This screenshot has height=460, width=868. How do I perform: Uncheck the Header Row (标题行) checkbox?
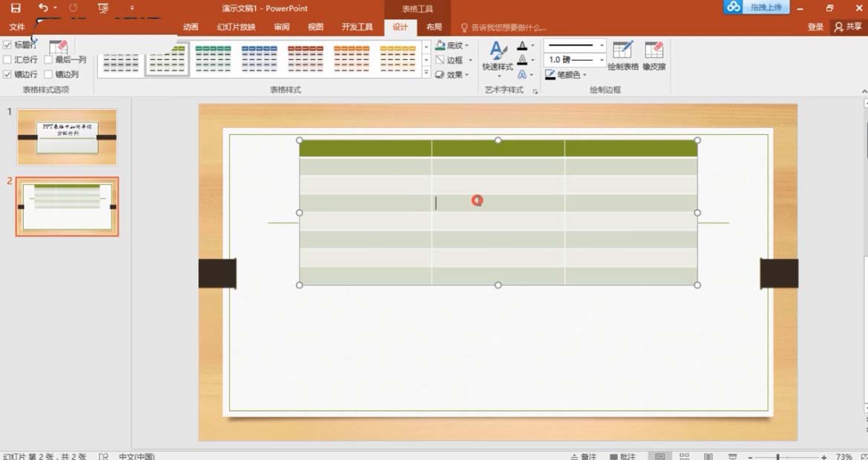tap(7, 45)
